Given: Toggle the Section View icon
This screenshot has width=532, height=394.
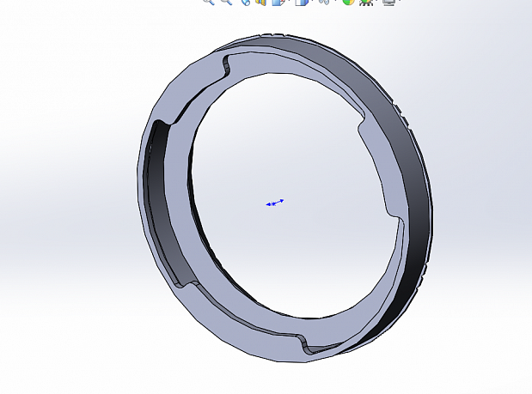Looking at the screenshot, I should click(260, 2).
